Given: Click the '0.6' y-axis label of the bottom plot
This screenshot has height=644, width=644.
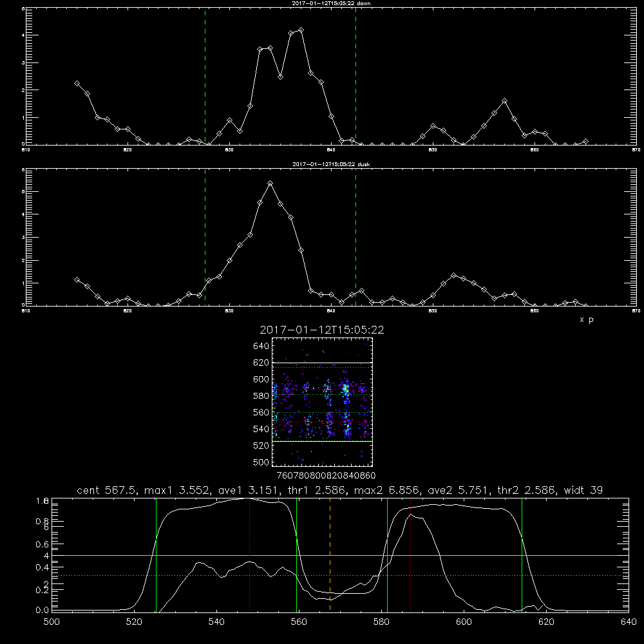Looking at the screenshot, I should coord(42,544).
